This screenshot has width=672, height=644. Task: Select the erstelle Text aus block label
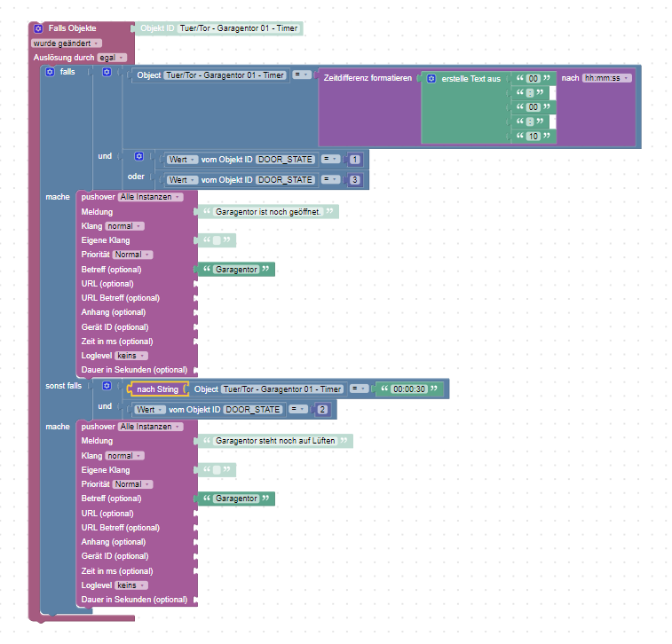click(x=471, y=79)
